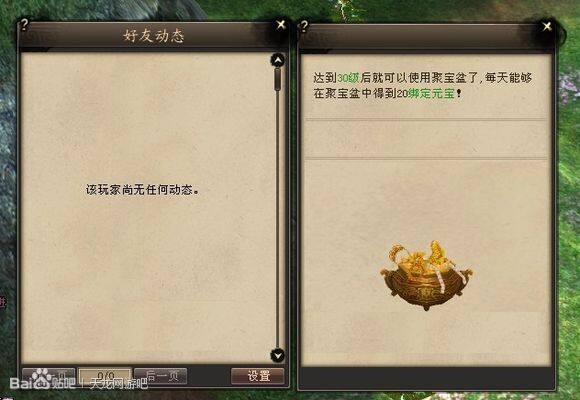Image resolution: width=580 pixels, height=400 pixels.
Task: Click the 该玩家尚无任何动态 message
Action: coord(142,190)
